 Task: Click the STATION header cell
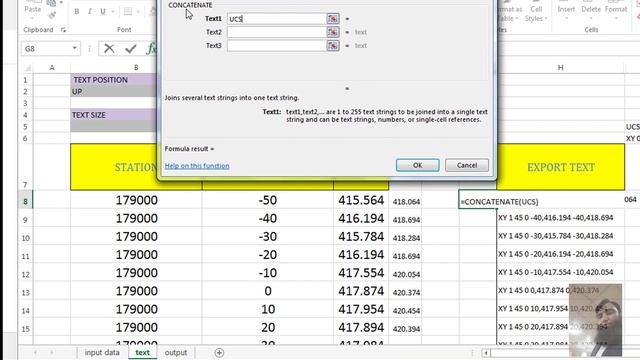(x=136, y=167)
